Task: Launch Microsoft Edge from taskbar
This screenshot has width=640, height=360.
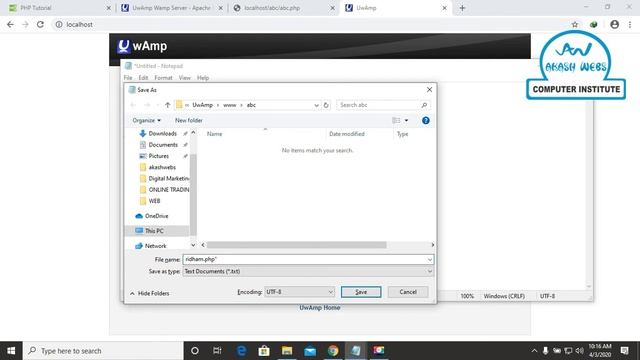Action: (x=241, y=351)
